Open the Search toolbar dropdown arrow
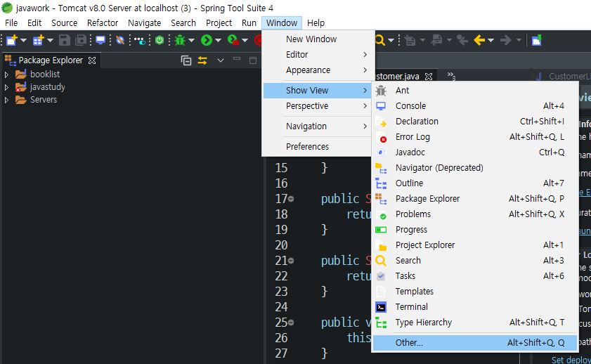This screenshot has width=591, height=364. 391,40
